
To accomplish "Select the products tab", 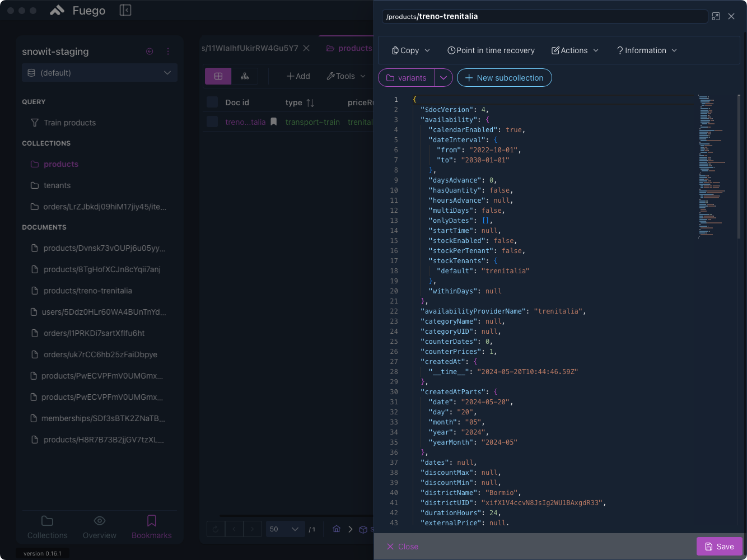I will [349, 48].
